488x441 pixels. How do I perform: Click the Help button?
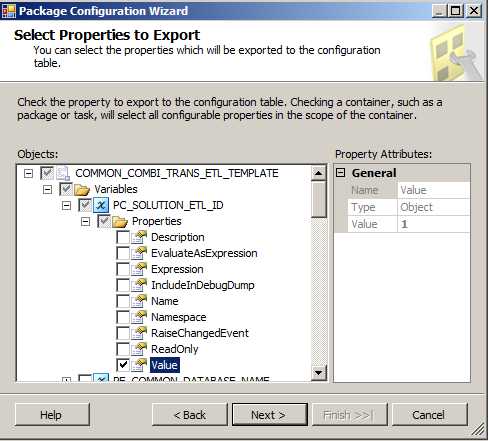[52, 415]
